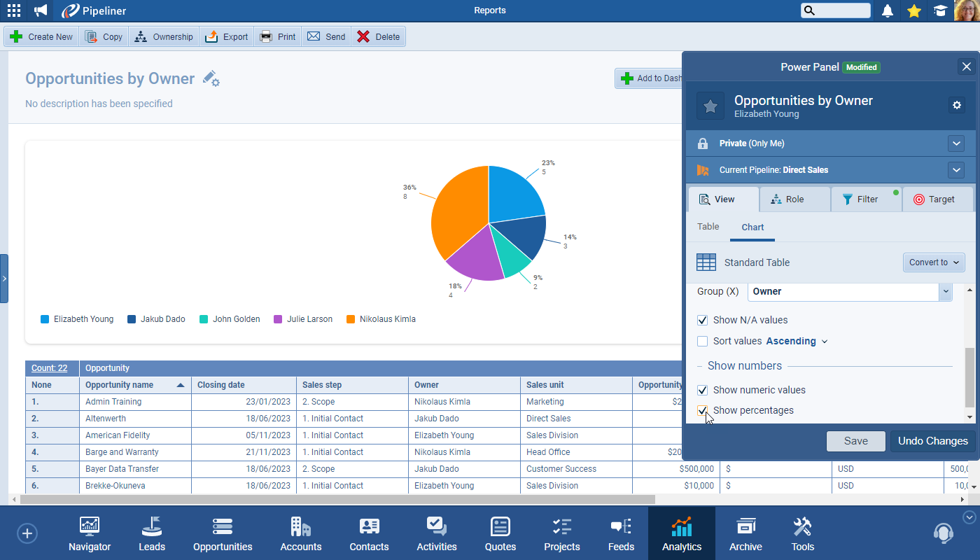Click the announcements megaphone icon
Viewport: 980px width, 560px height.
pos(41,10)
